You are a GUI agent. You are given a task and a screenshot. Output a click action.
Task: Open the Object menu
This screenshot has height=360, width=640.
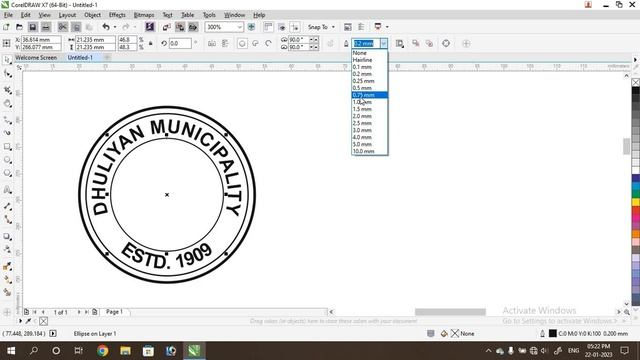point(92,15)
